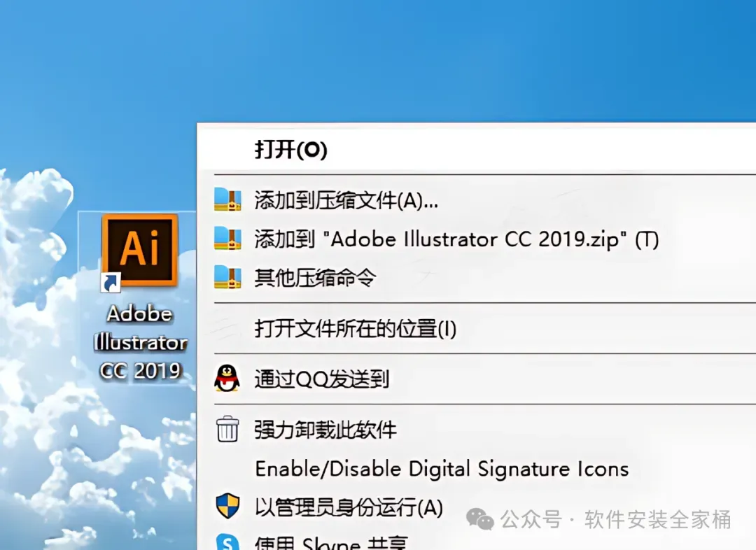Choose 添加到压缩文件(A)... menu entry

pyautogui.click(x=346, y=200)
